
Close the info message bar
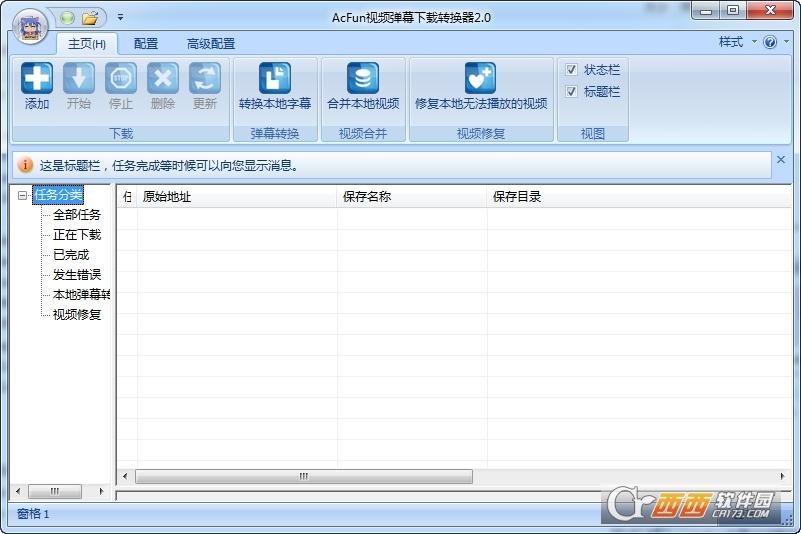(x=781, y=159)
